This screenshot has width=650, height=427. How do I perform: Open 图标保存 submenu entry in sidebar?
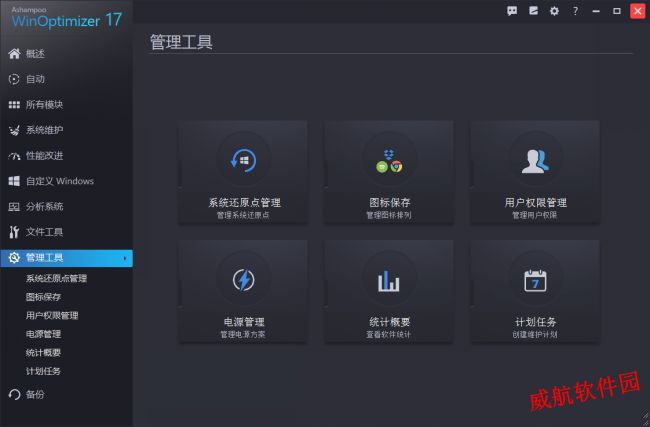[x=44, y=297]
